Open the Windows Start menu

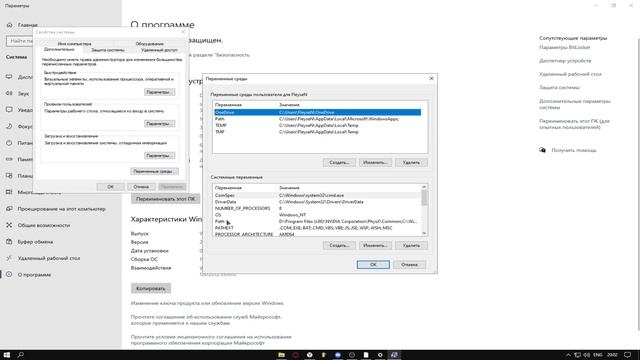click(x=7, y=355)
